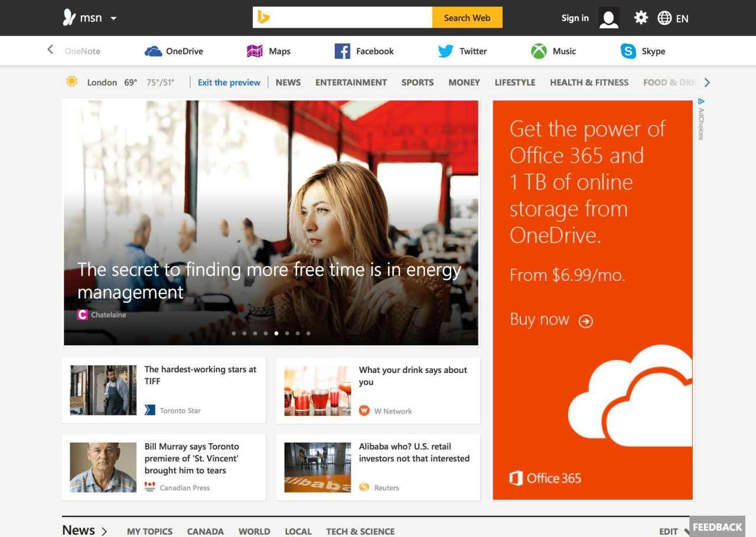Open the ENTERTAINMENT navigation section
Screen dimensions: 756x537
(351, 83)
